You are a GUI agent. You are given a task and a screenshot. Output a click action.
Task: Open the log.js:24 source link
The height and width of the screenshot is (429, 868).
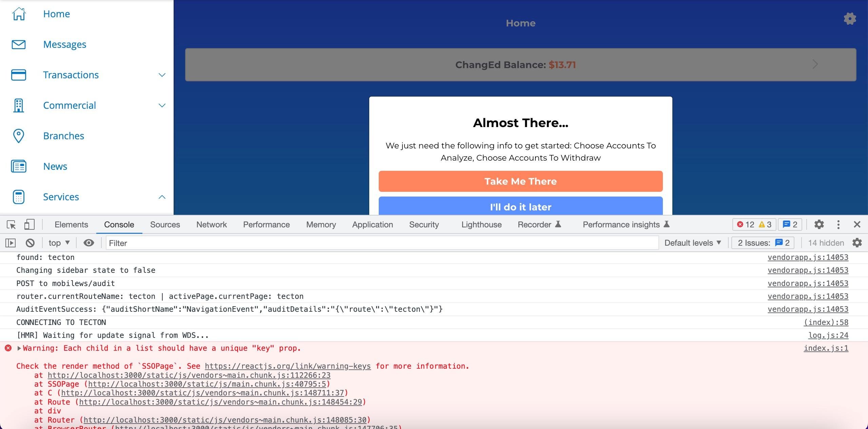tap(828, 335)
